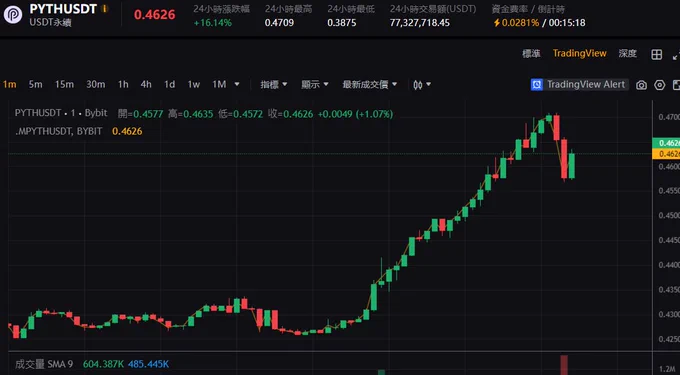Click the 24h low value 0.3875
Viewport: 680px width, 375px height.
(x=342, y=23)
